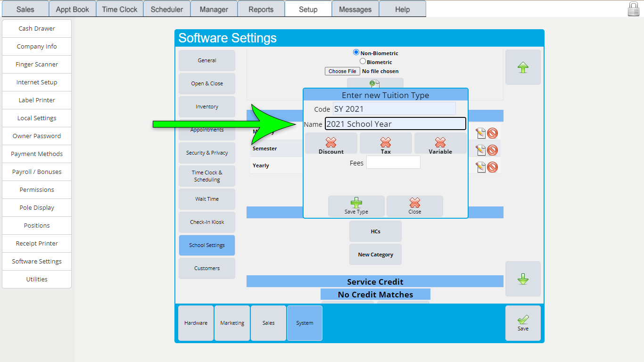The height and width of the screenshot is (362, 644).
Task: Open Owner Password setup
Action: (37, 136)
